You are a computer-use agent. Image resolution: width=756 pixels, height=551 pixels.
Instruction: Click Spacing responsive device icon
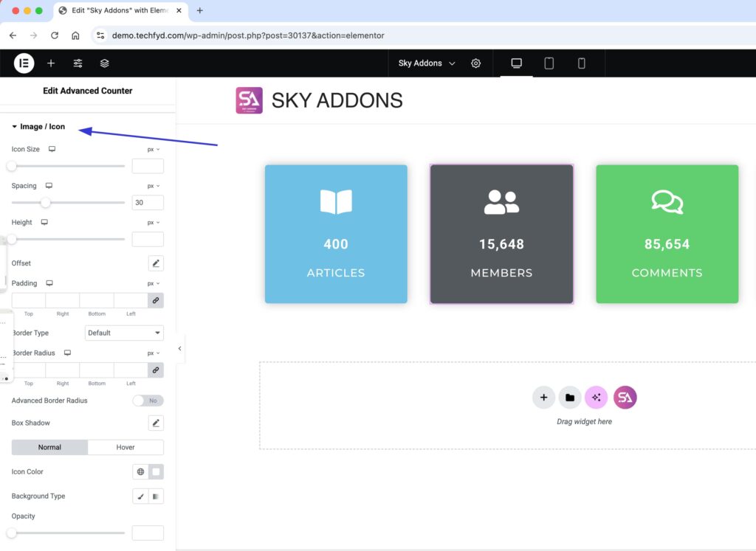tap(49, 186)
